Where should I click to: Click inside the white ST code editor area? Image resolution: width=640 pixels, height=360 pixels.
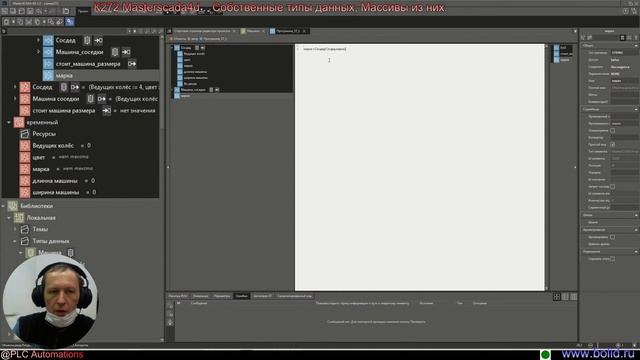pos(420,167)
